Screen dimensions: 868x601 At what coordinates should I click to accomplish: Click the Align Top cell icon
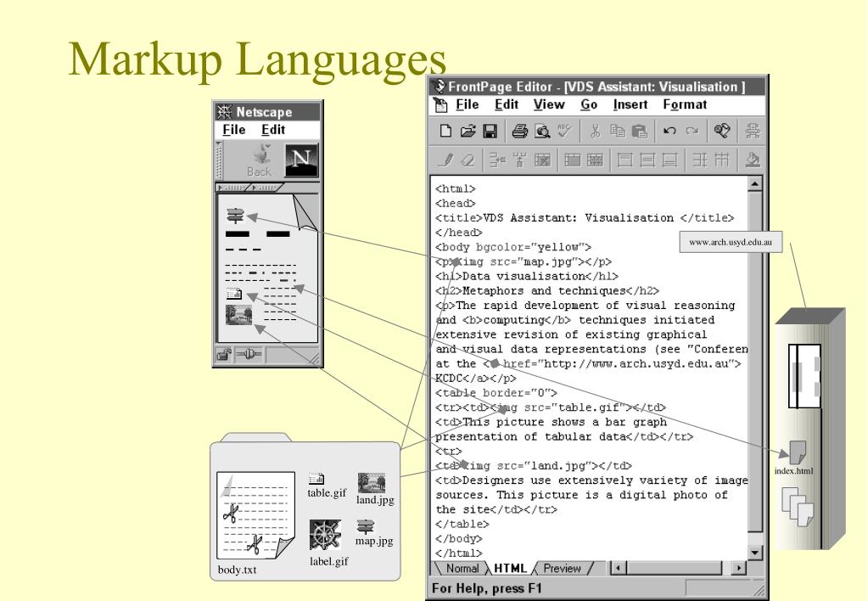coord(625,160)
